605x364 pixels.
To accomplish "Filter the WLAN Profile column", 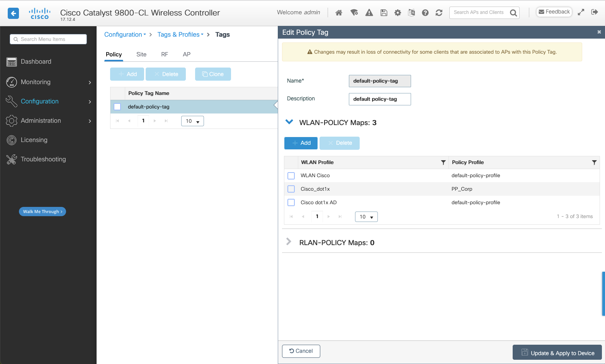I will 443,163.
